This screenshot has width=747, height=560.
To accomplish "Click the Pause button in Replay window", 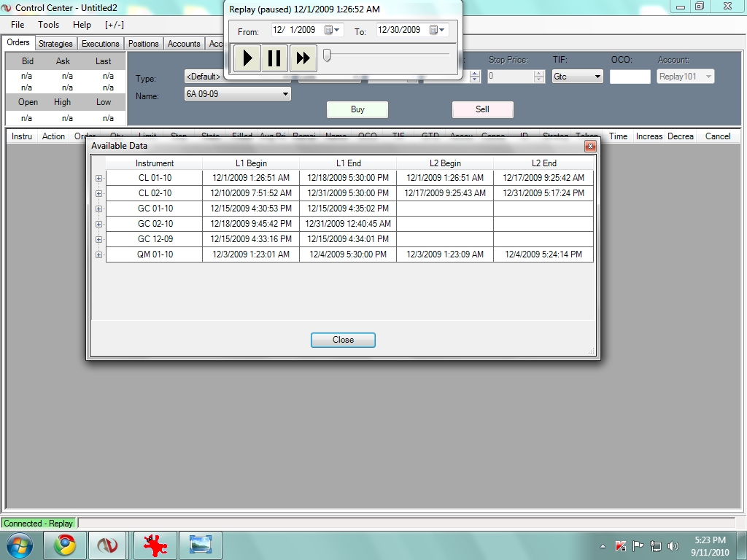I will (274, 58).
